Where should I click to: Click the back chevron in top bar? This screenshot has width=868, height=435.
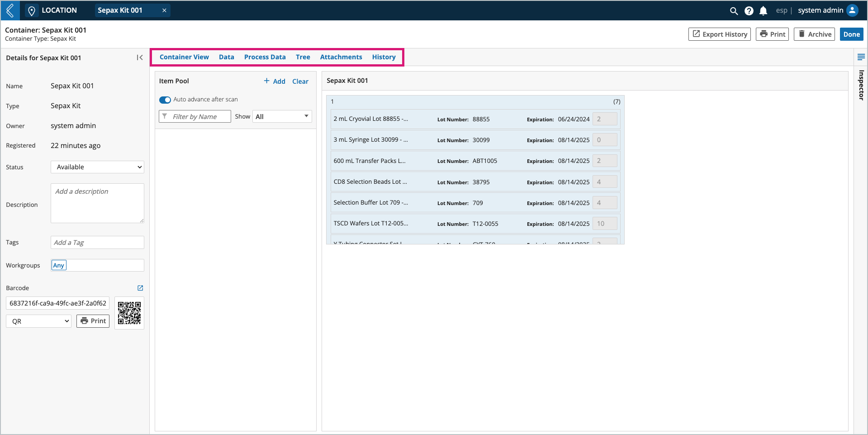pos(10,10)
